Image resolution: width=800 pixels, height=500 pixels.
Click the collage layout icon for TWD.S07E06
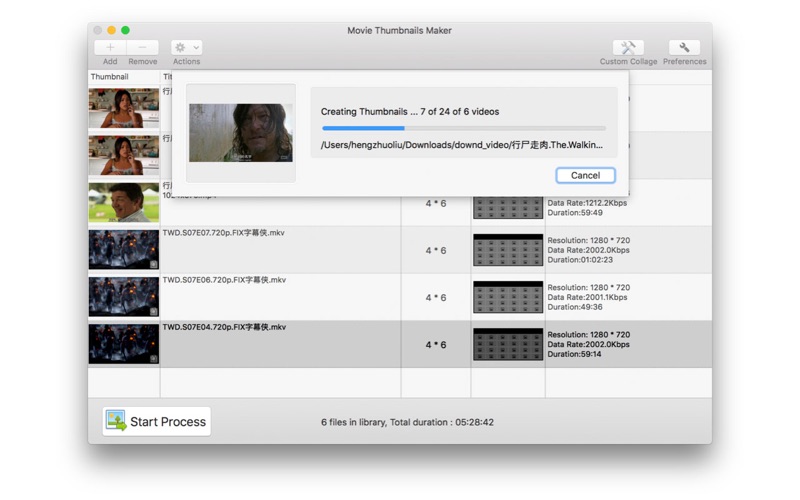(508, 297)
